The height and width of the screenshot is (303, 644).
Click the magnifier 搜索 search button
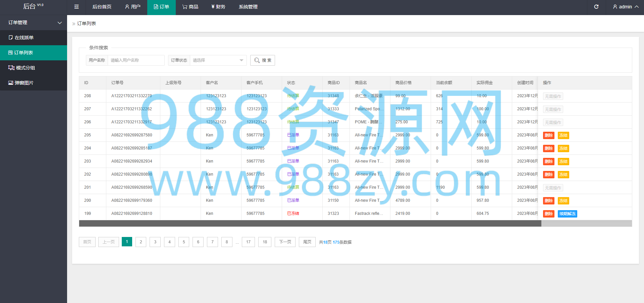coord(263,60)
